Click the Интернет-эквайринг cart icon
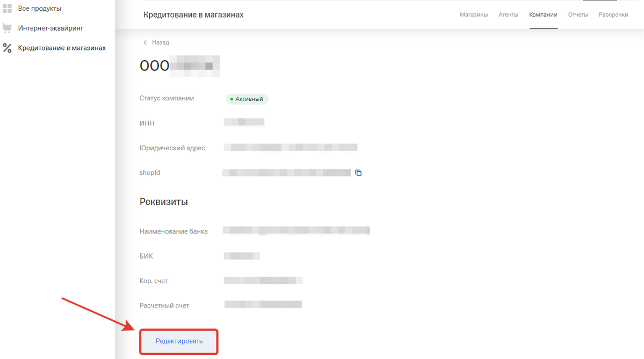This screenshot has width=644, height=359. coord(7,28)
